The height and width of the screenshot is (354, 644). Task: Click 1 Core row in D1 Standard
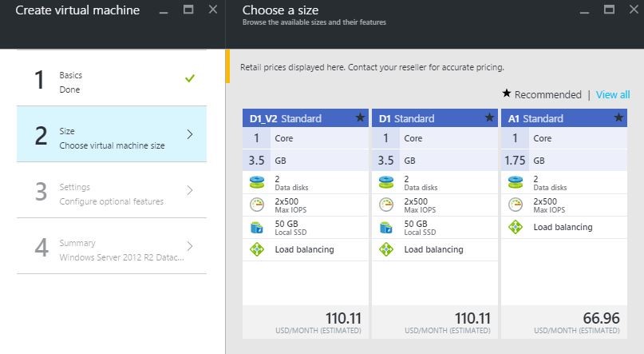coord(435,138)
